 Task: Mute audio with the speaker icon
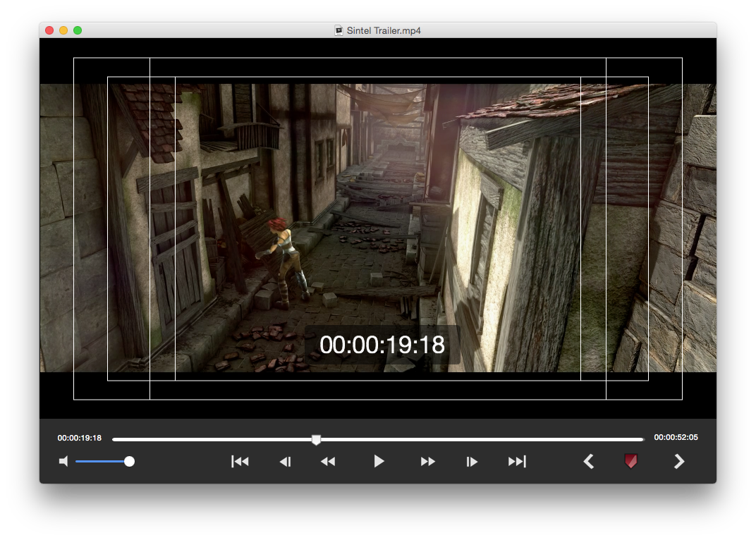coord(63,462)
